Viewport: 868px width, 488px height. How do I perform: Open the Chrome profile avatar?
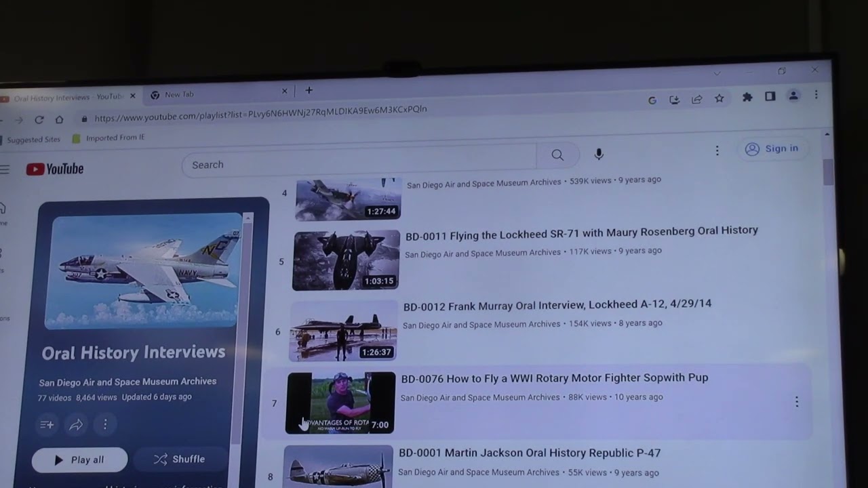click(x=793, y=96)
